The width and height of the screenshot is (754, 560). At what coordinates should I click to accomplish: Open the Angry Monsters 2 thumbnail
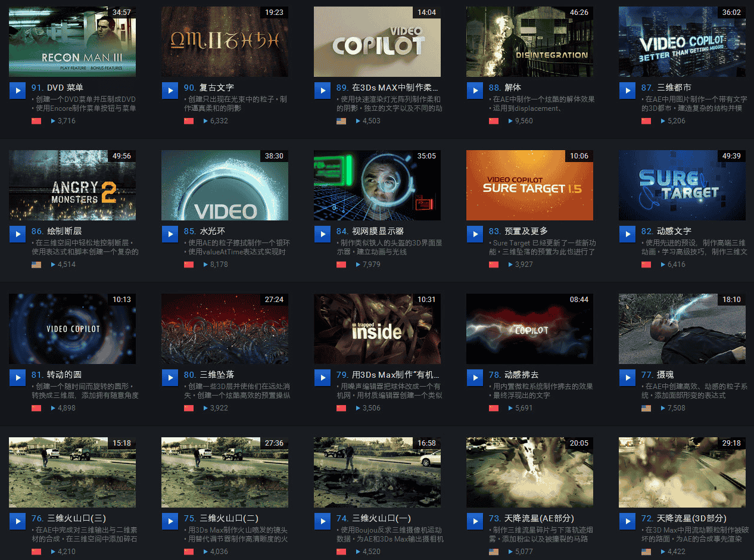73,185
